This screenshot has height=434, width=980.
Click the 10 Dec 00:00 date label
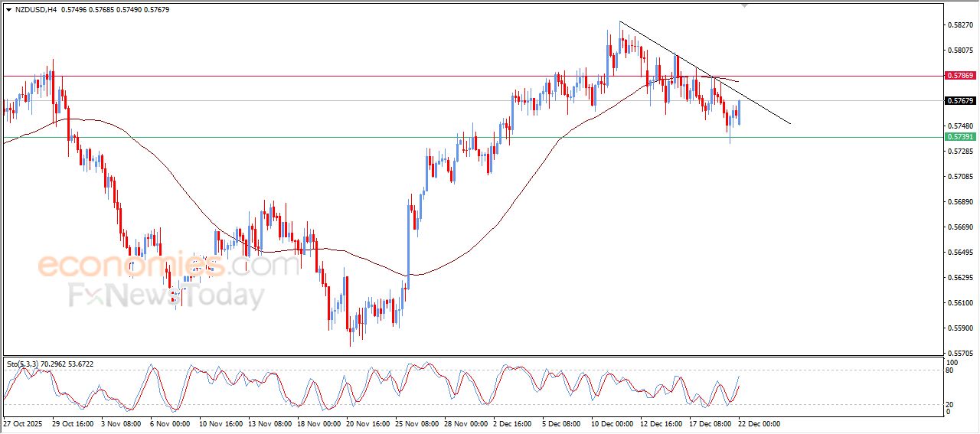612,423
